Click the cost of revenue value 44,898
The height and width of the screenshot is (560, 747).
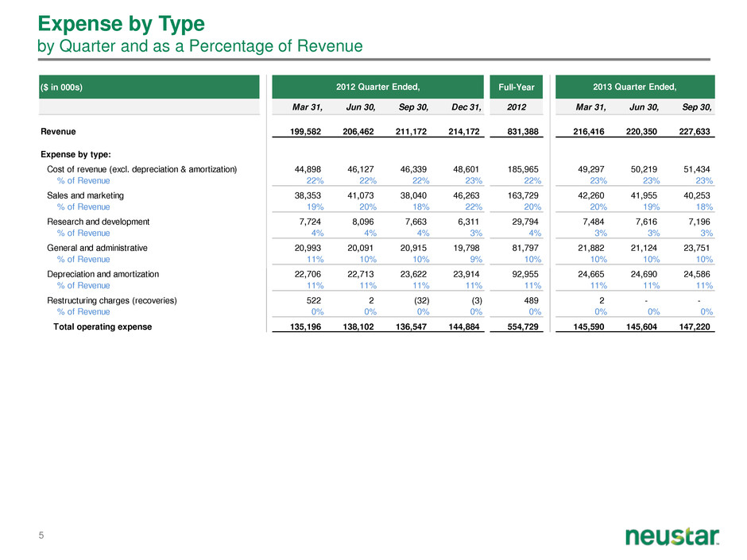(308, 169)
